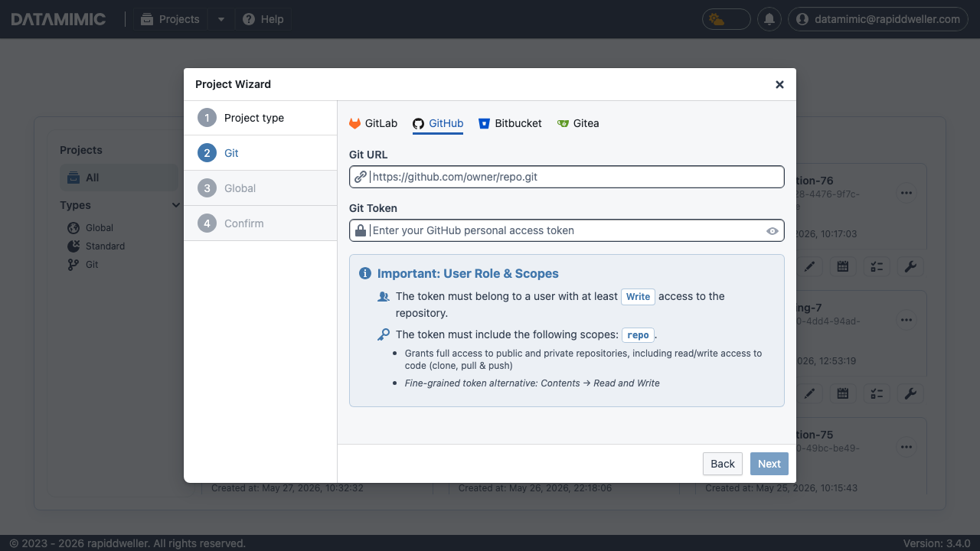Select the GitLab provider tab

pos(374,123)
